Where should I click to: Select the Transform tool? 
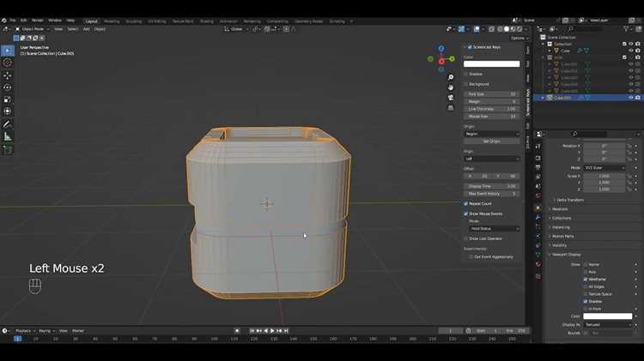[8, 111]
